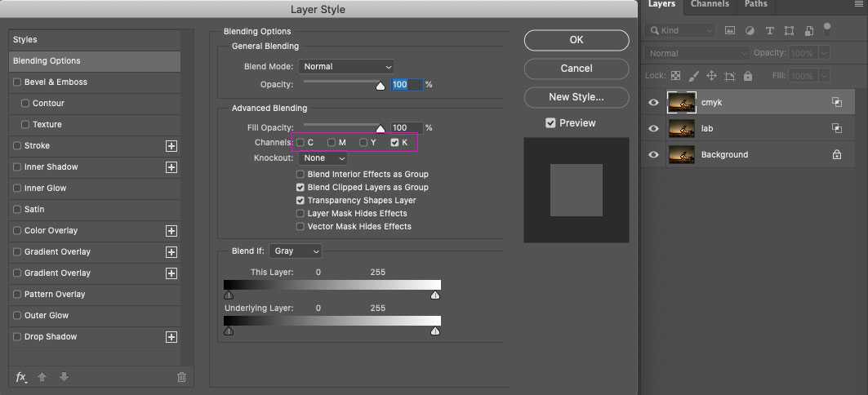Click the plus icon beside Inner Shadow
Screen dimensions: 868x395
[x=171, y=167]
